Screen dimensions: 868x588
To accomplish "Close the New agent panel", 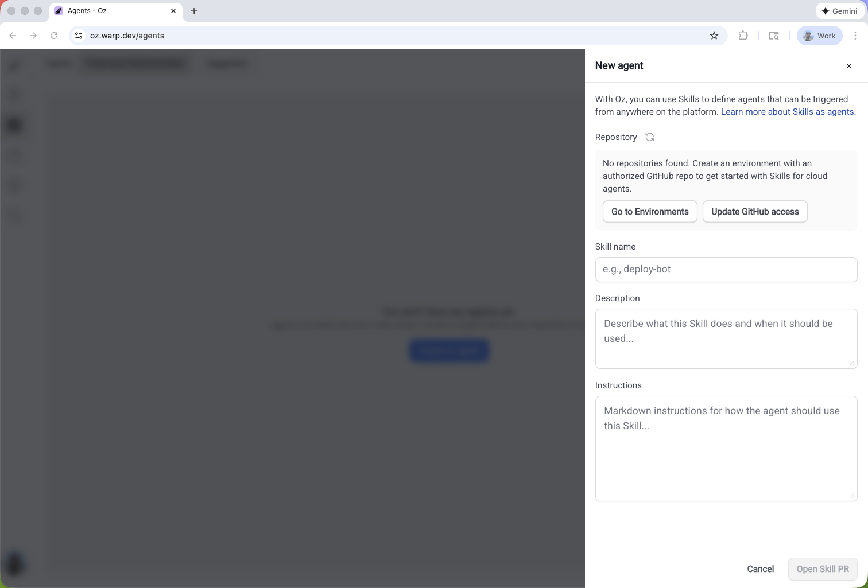I will point(848,66).
